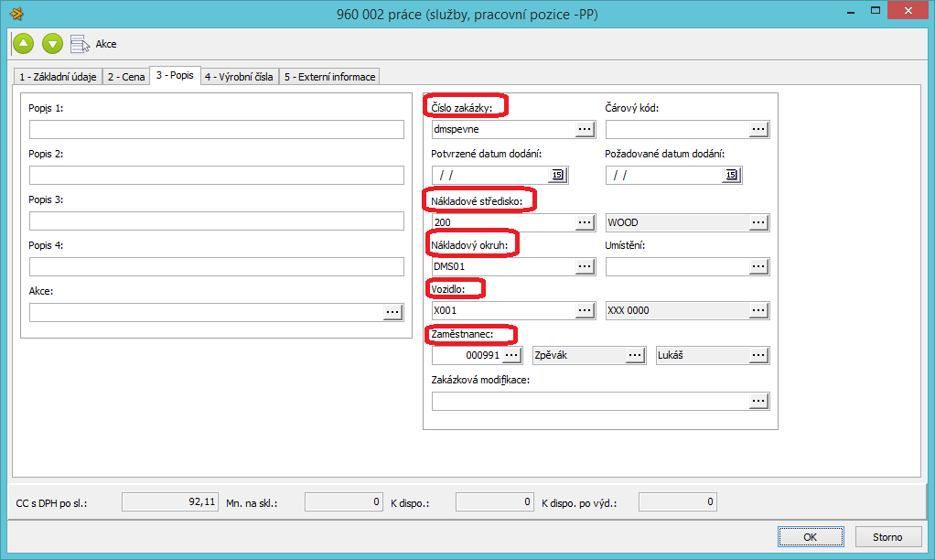The width and height of the screenshot is (935, 560).
Task: Open lookup beside employee surname Zpěvák
Action: tap(636, 355)
